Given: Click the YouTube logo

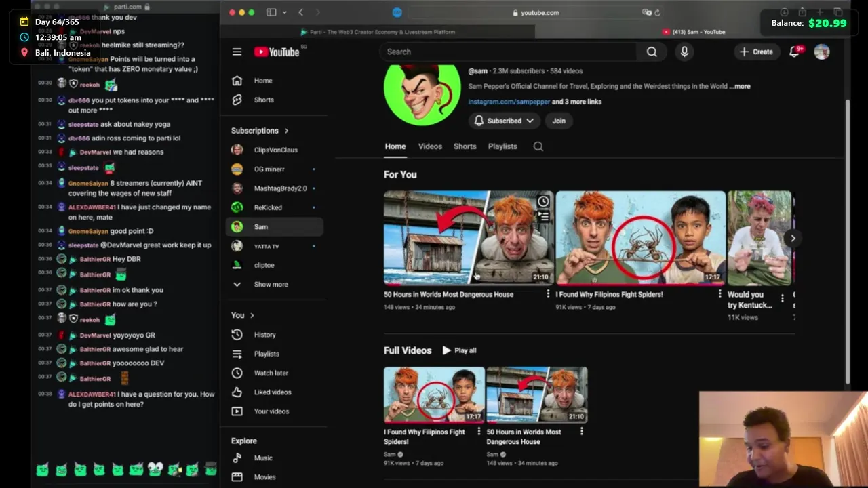Looking at the screenshot, I should pyautogui.click(x=277, y=52).
